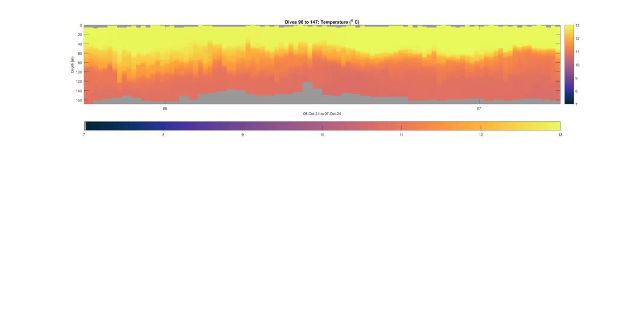644x334 pixels.
Task: Select the "Depth (m)" y-axis label
Action: [x=72, y=64]
